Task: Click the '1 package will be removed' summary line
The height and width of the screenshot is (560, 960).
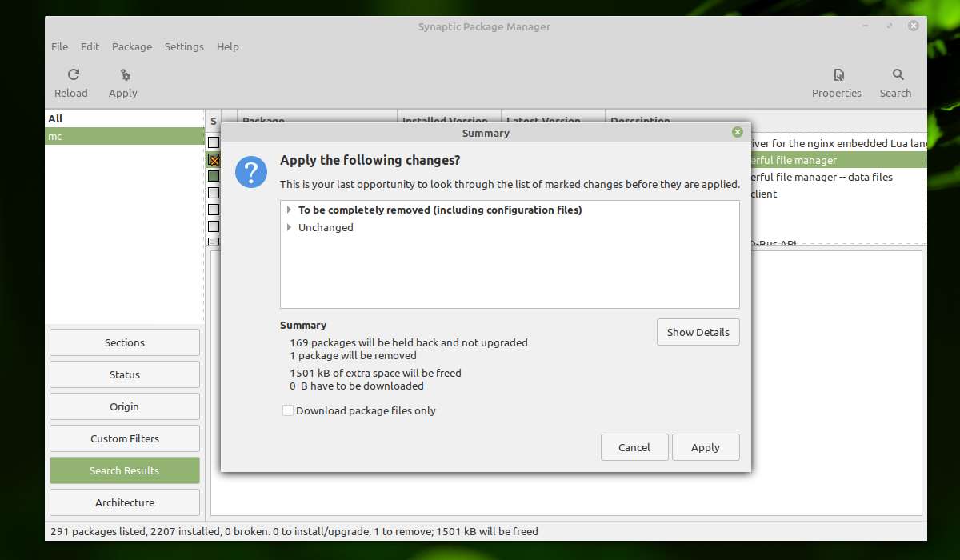Action: [353, 355]
